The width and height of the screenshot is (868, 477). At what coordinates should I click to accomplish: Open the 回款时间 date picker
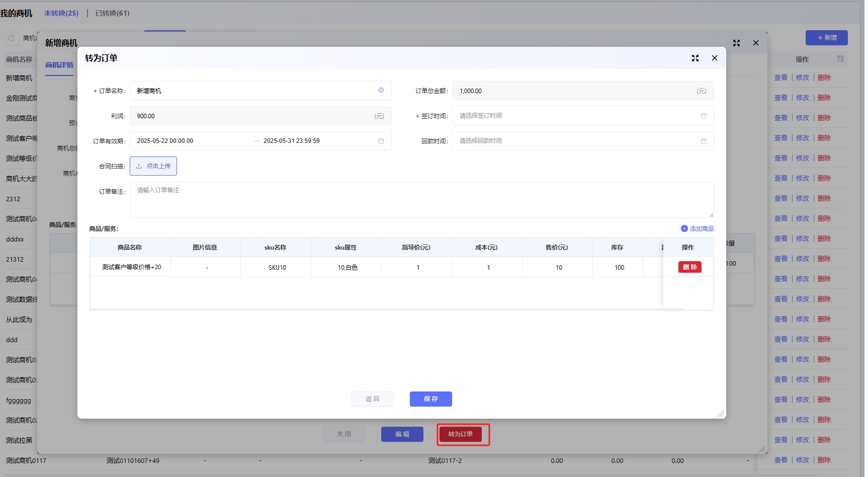(573, 141)
